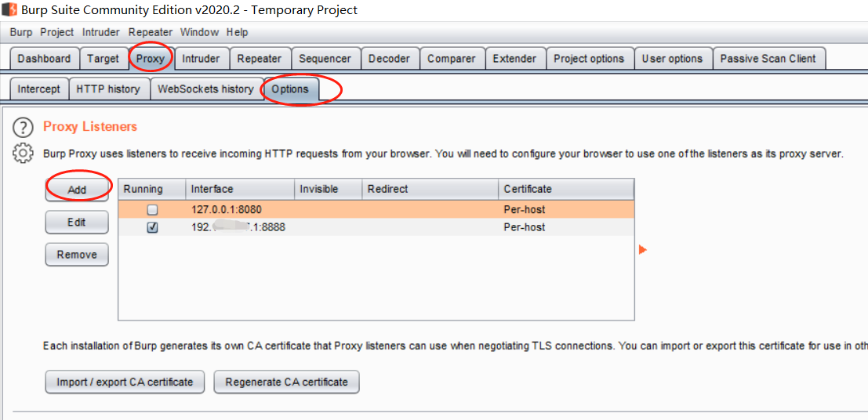
Task: Open the Window menu
Action: 199,32
